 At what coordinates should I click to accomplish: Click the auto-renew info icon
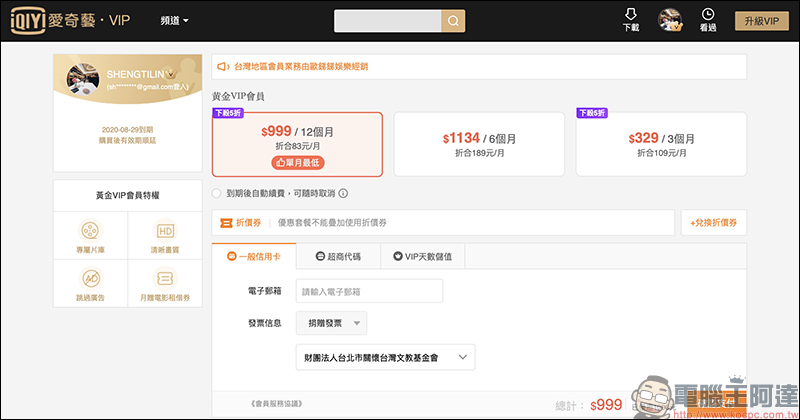343,193
